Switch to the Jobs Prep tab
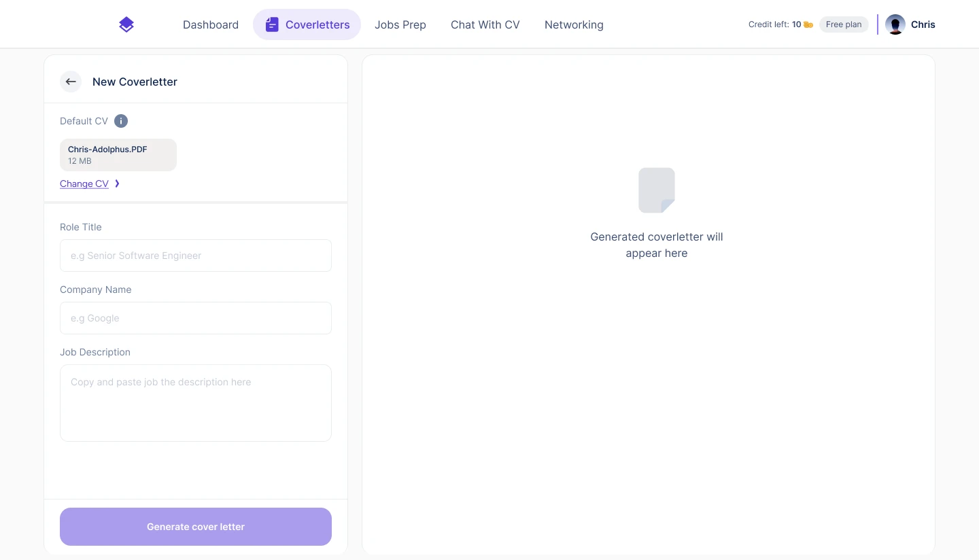Screen dimensions: 979x560 click(400, 24)
